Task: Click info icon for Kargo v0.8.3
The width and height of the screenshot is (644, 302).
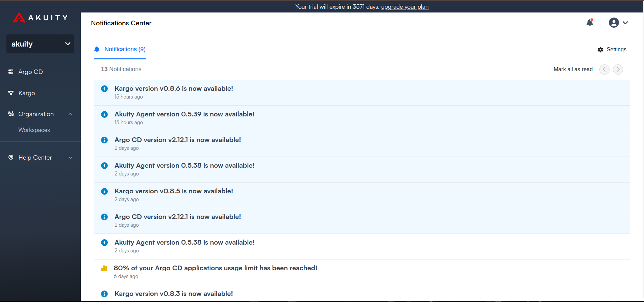Action: coord(104,294)
